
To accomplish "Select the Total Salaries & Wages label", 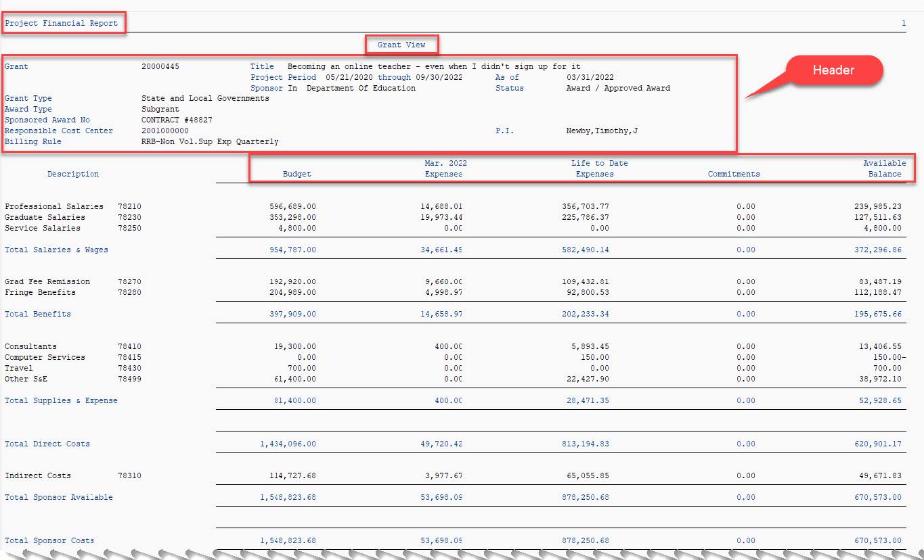I will click(56, 250).
